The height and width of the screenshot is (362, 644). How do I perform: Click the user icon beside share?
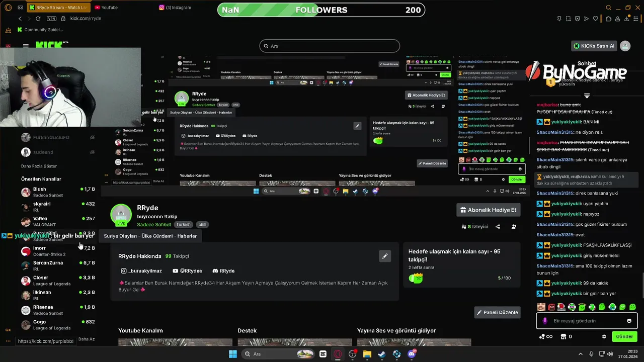click(x=514, y=227)
